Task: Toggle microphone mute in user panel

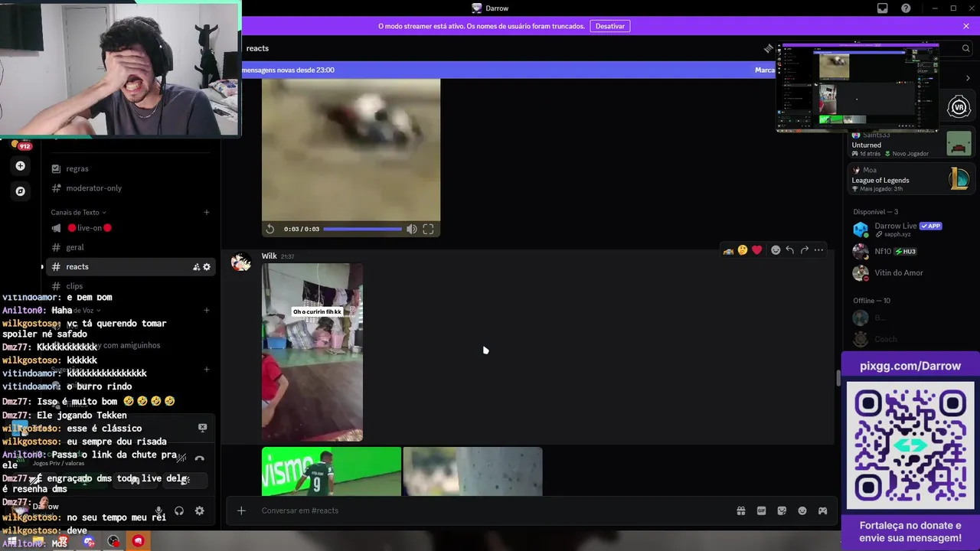Action: click(x=158, y=510)
